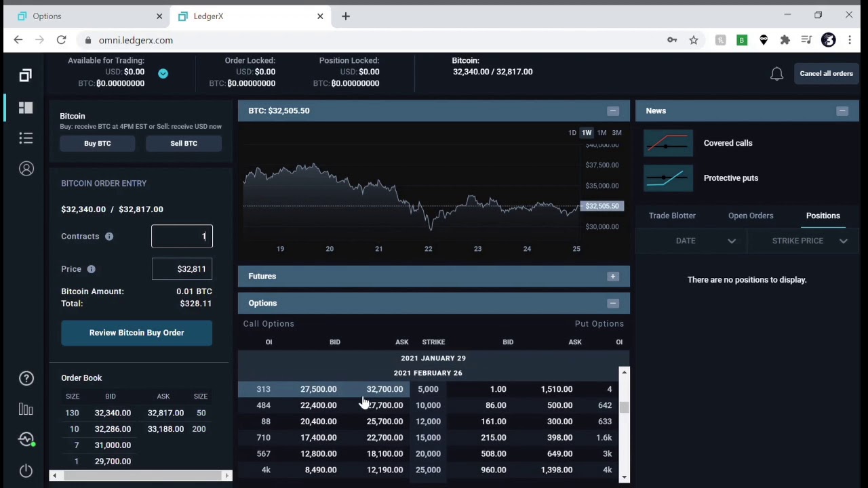The image size is (868, 488).
Task: Click the options list scroll down arrow
Action: point(624,478)
